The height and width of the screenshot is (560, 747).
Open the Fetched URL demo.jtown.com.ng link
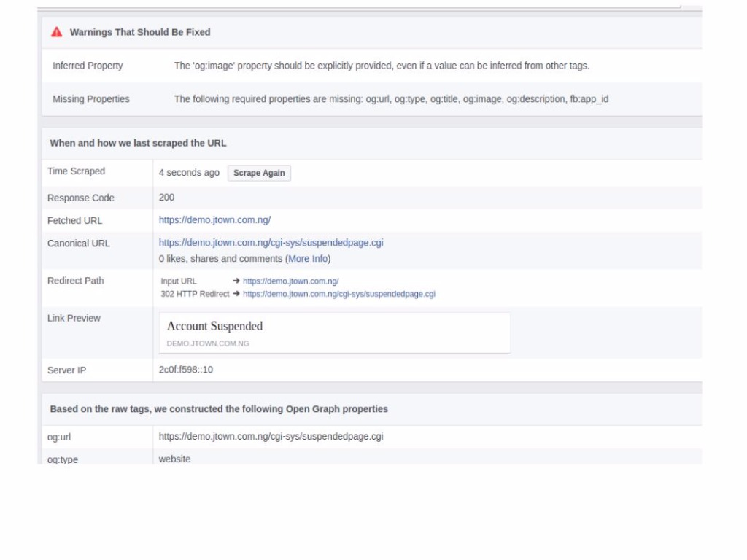pyautogui.click(x=214, y=220)
